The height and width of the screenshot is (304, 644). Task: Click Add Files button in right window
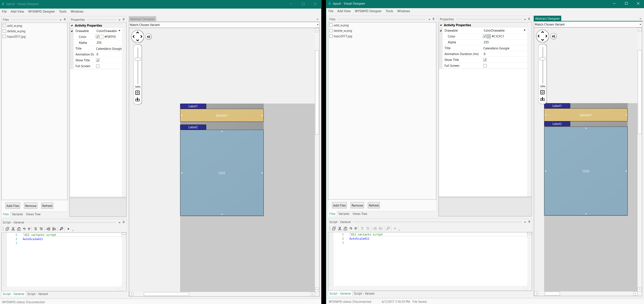[339, 205]
